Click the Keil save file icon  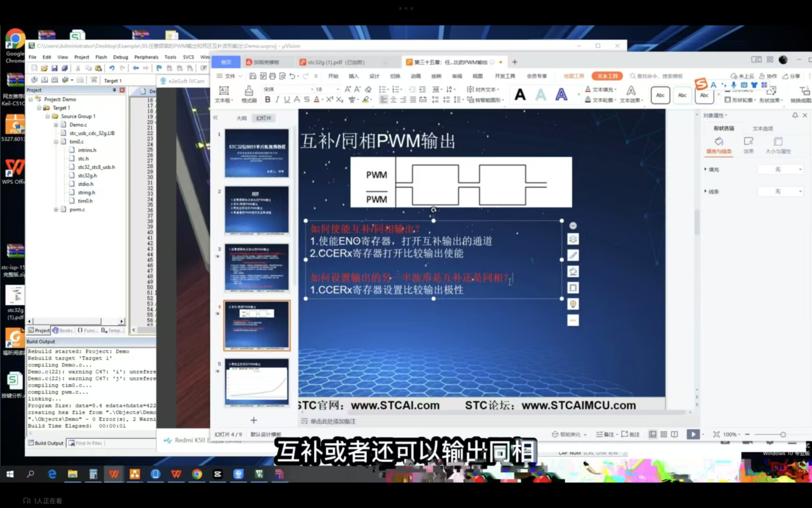coord(54,68)
